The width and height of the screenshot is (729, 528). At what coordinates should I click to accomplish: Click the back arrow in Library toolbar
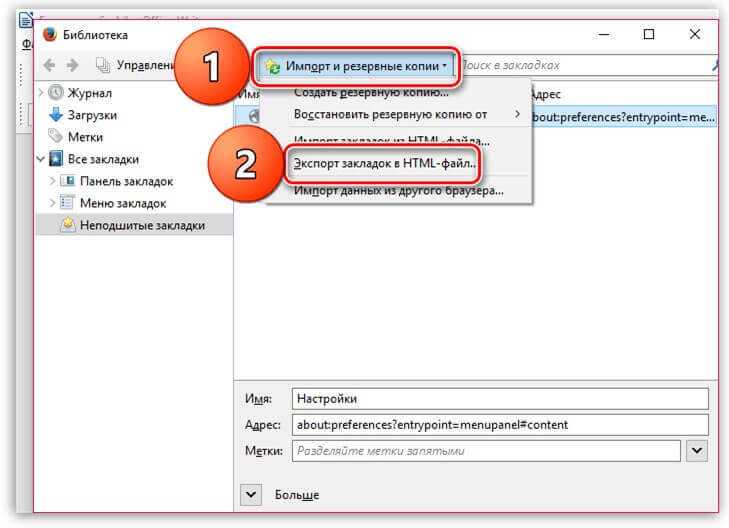[49, 65]
